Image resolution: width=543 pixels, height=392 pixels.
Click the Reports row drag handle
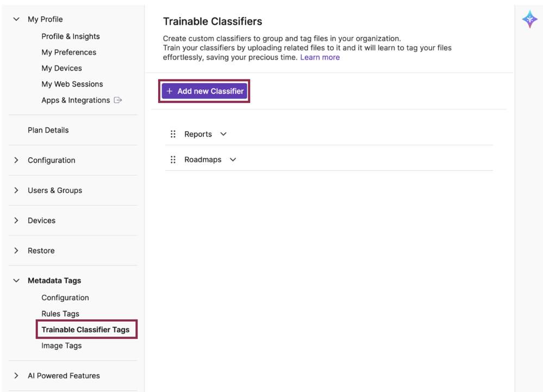[x=173, y=134]
